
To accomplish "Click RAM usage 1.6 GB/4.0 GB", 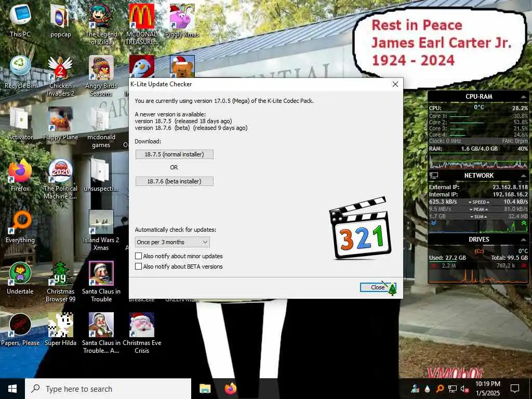I will point(479,149).
